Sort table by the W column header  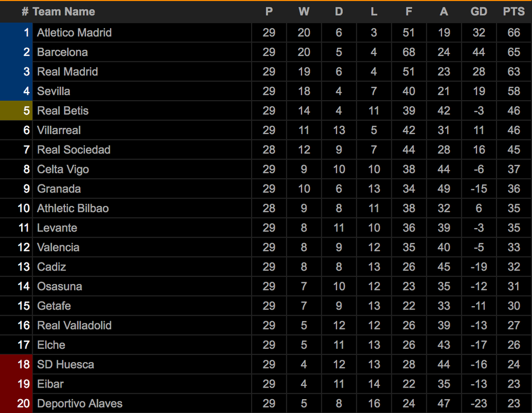coord(304,12)
